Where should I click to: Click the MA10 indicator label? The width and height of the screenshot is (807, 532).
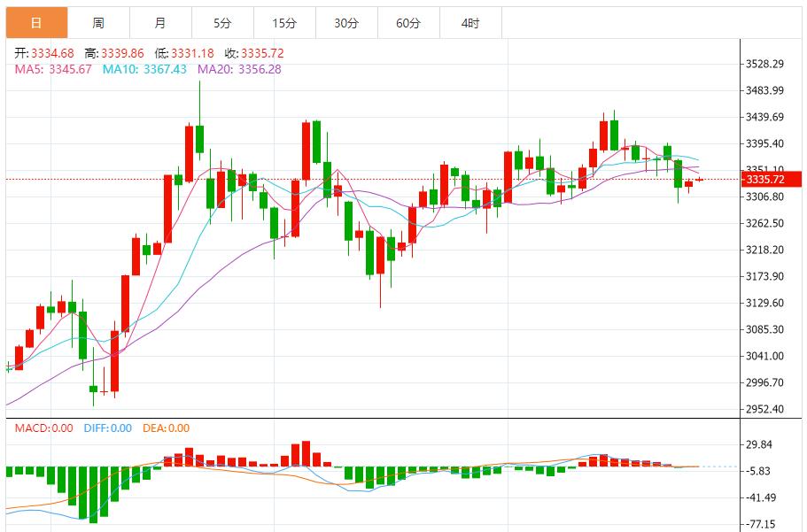click(x=144, y=69)
